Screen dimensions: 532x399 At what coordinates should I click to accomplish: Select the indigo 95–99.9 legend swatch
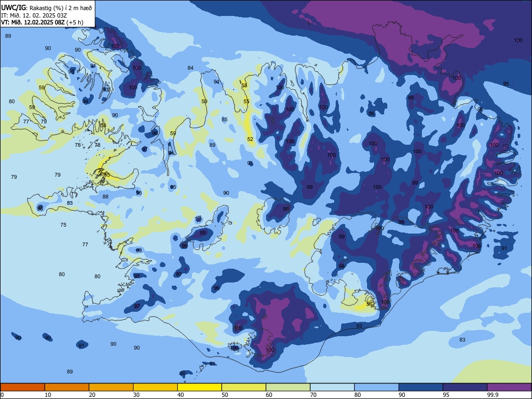pos(465,387)
